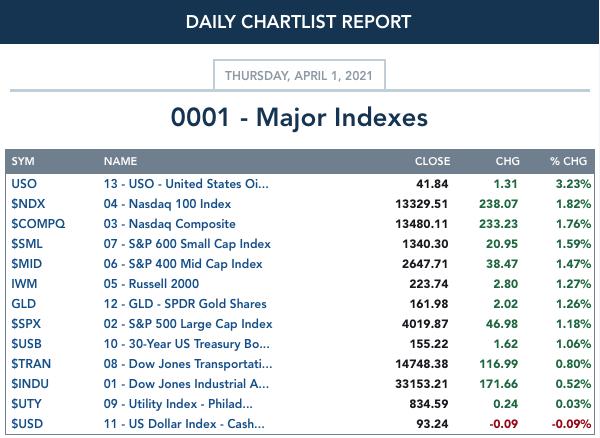Viewport: 600px width, 438px height.
Task: Click the Thursday, April 1, 2021 date box
Action: click(x=299, y=75)
